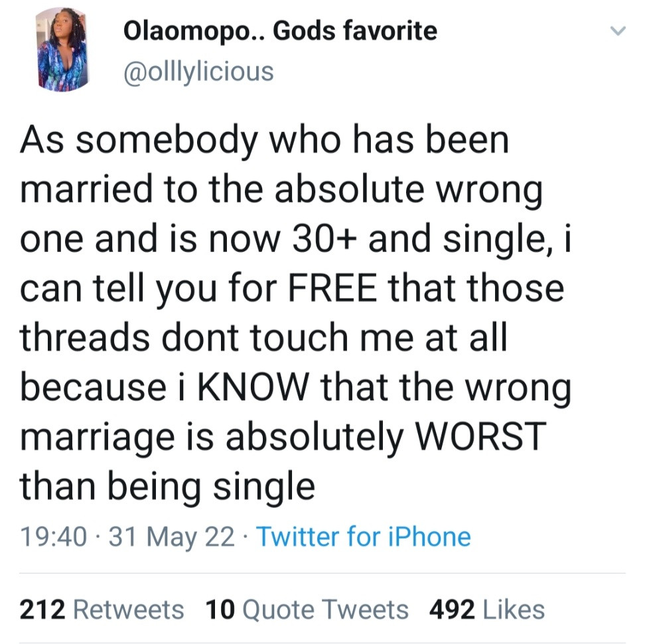View the 10 Quote Tweets list
This screenshot has height=644, width=645.
(x=307, y=609)
